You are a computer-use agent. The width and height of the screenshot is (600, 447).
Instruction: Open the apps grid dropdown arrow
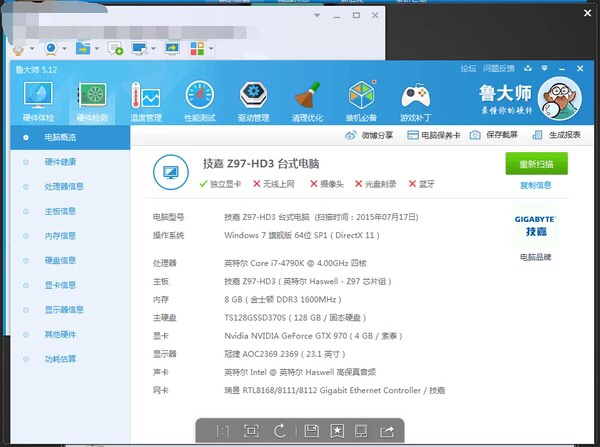[211, 49]
